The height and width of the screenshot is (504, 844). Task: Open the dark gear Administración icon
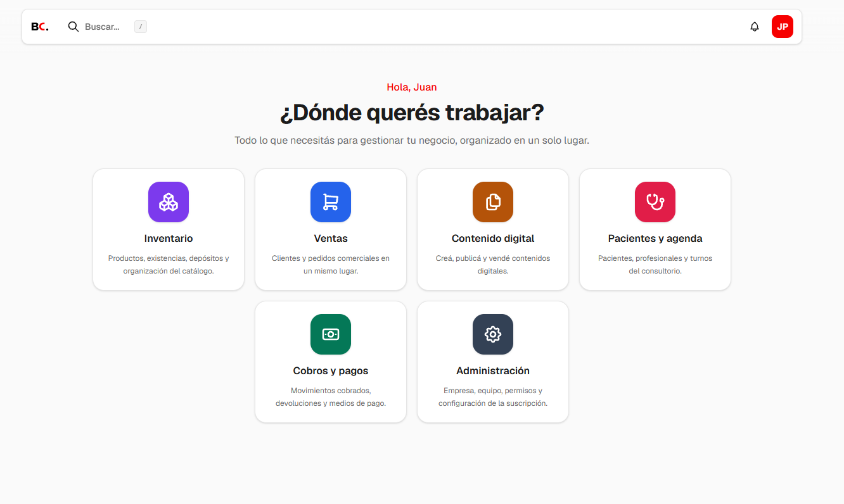click(493, 334)
